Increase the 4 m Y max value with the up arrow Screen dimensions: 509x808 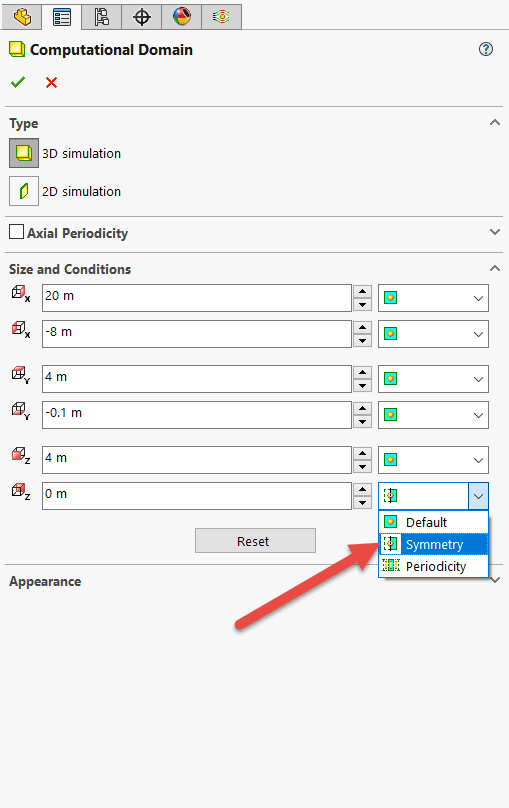click(363, 372)
